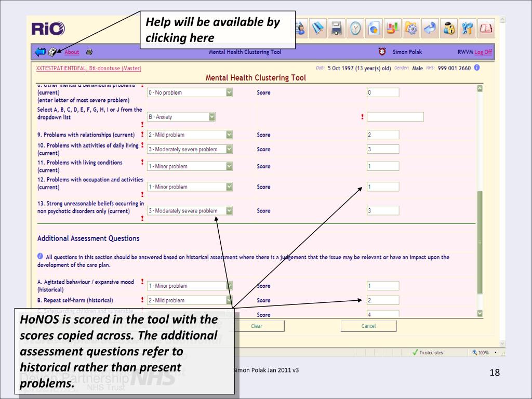
Task: Expand the activities of daily living dropdown
Action: click(x=190, y=149)
